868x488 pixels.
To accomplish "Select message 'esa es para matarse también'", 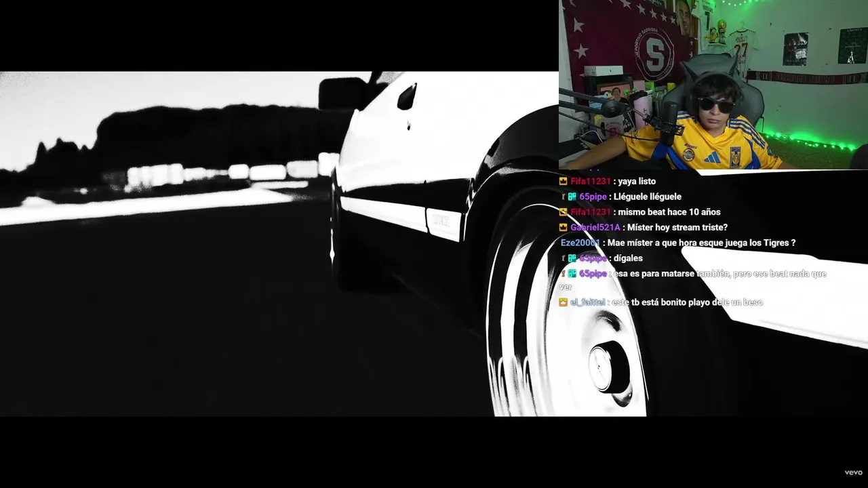I will pos(672,274).
